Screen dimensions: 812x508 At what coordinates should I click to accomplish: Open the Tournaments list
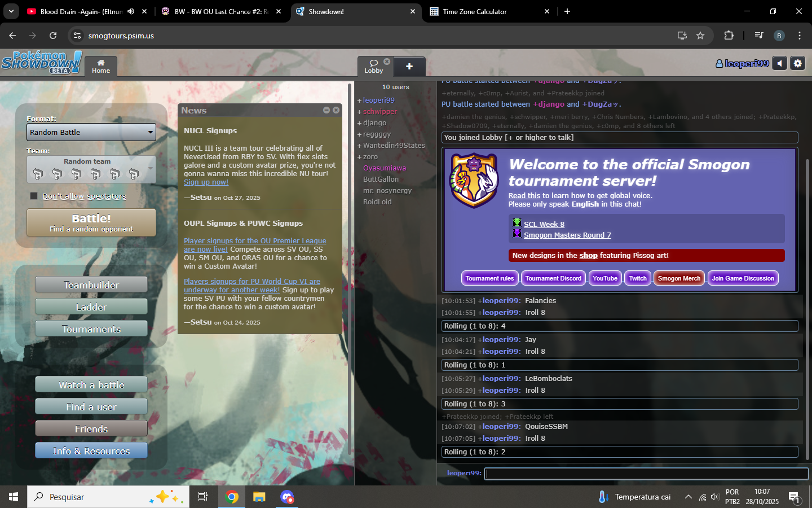pyautogui.click(x=91, y=329)
